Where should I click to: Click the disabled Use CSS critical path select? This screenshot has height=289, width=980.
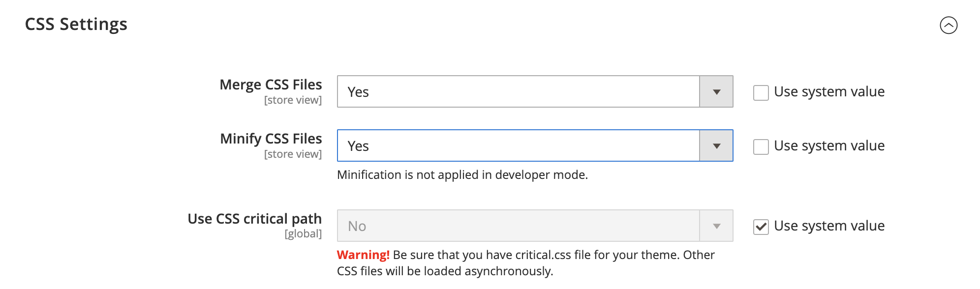518,226
